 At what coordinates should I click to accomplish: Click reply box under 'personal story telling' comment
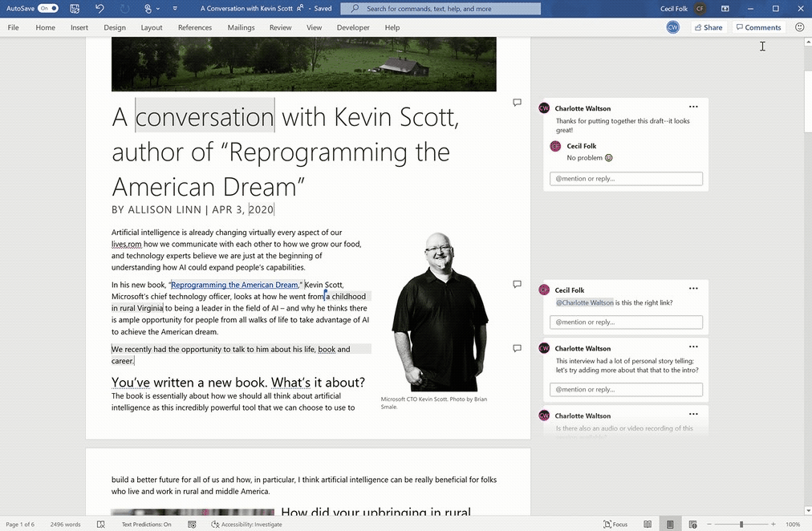(626, 389)
